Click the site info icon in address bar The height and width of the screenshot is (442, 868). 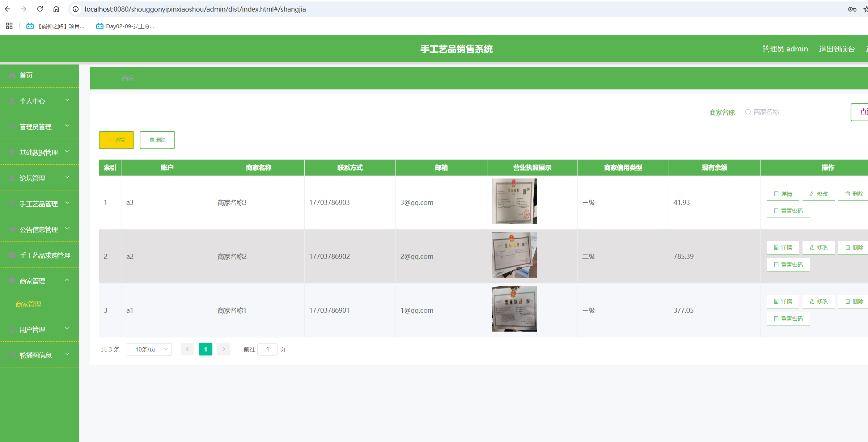tap(76, 9)
